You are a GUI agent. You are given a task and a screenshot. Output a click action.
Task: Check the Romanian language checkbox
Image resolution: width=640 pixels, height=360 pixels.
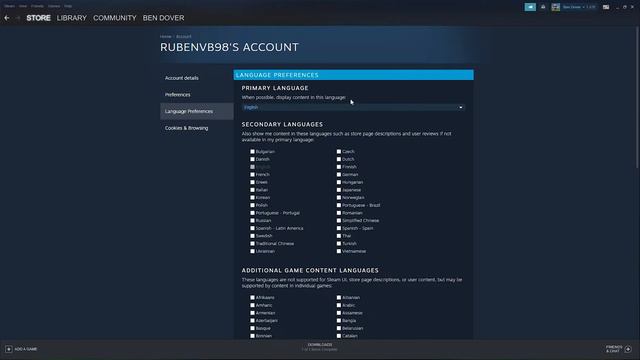tap(339, 213)
